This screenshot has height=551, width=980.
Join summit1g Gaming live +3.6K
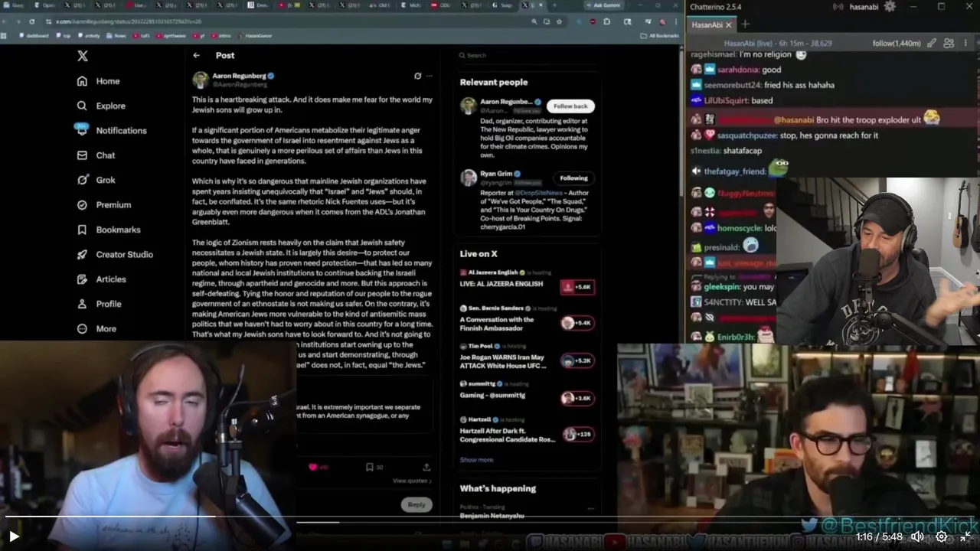(577, 398)
